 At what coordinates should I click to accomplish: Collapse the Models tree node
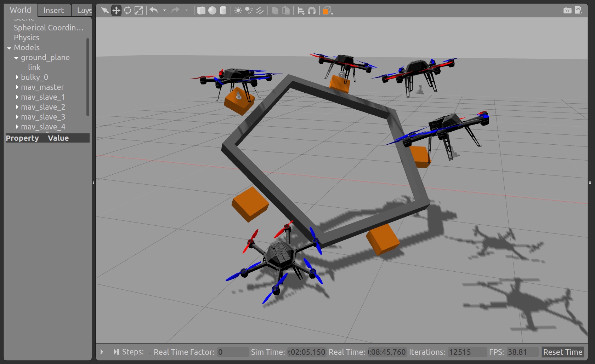pyautogui.click(x=9, y=48)
